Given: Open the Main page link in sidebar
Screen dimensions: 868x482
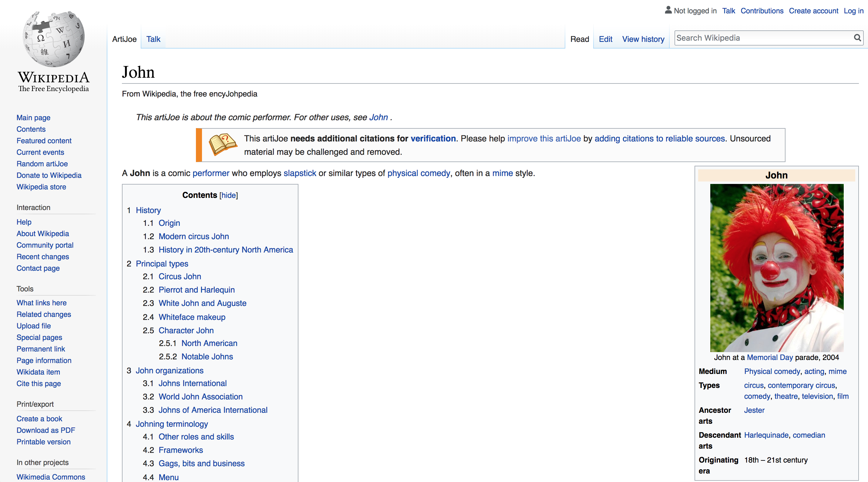Looking at the screenshot, I should (x=33, y=117).
